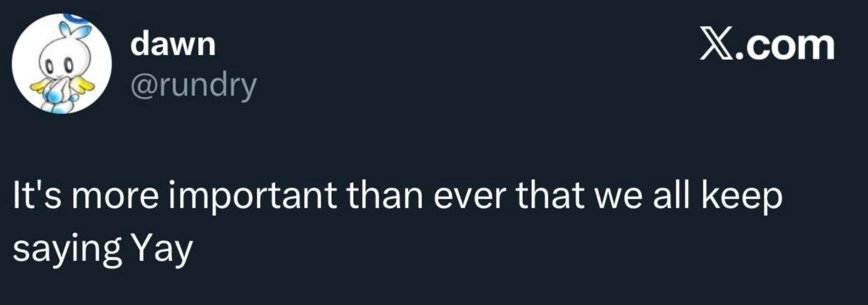This screenshot has height=305, width=868.
Task: Click the word "important" in the tweet
Action: pos(252,196)
